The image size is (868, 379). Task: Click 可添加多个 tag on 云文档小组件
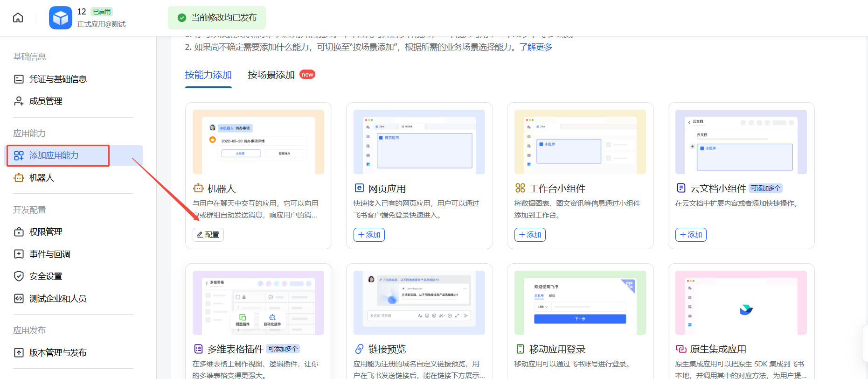765,188
